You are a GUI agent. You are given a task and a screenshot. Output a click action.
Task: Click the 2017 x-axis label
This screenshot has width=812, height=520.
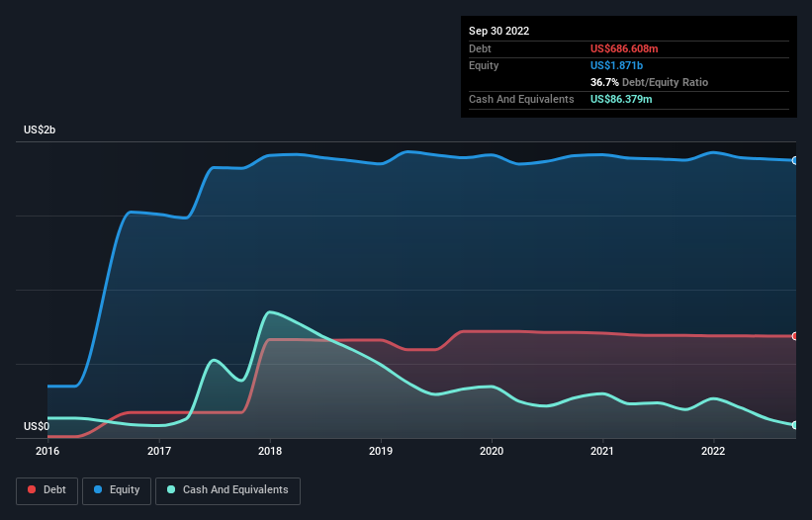159,451
